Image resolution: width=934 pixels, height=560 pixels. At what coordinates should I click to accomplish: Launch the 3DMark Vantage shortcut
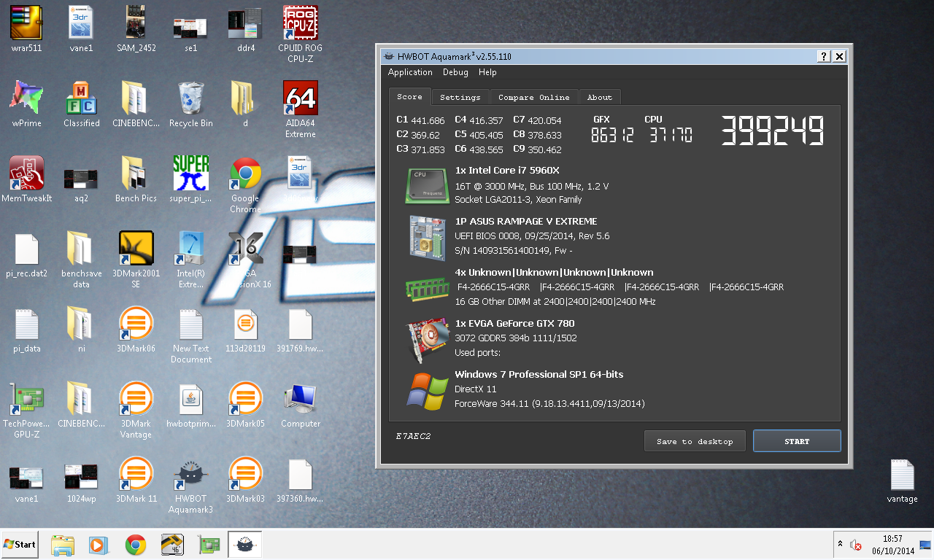point(136,398)
